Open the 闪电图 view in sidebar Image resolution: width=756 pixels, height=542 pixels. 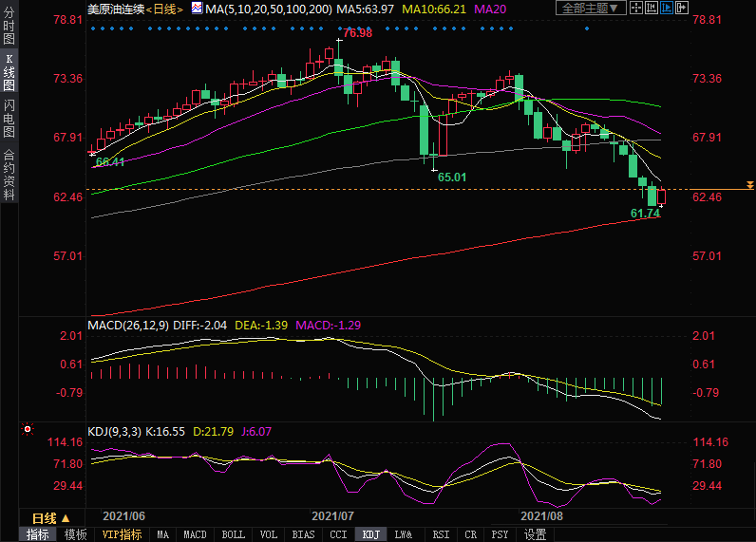coord(9,118)
